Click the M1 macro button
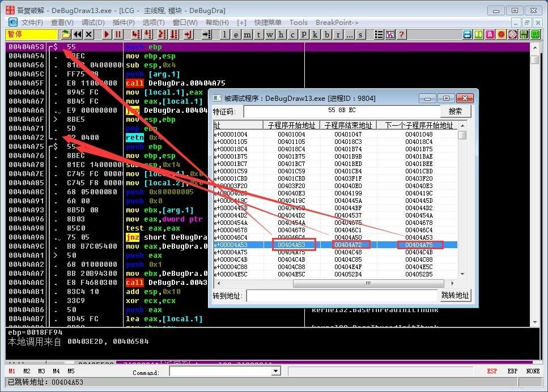Viewport: 548px width, 392px height. click(x=12, y=371)
